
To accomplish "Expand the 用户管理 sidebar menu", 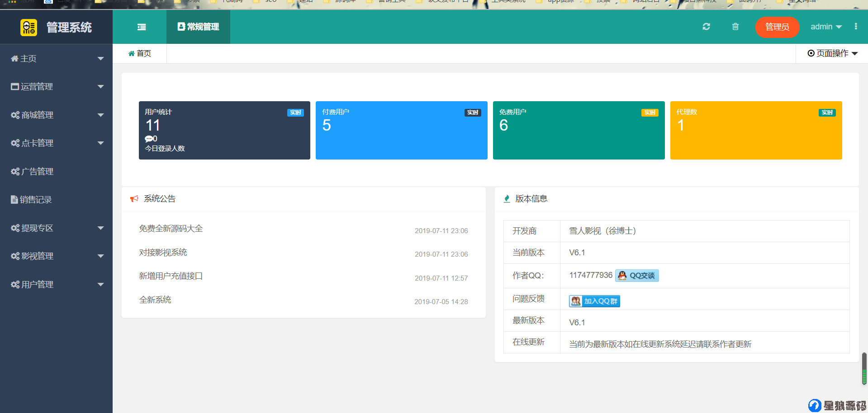I will [x=56, y=285].
